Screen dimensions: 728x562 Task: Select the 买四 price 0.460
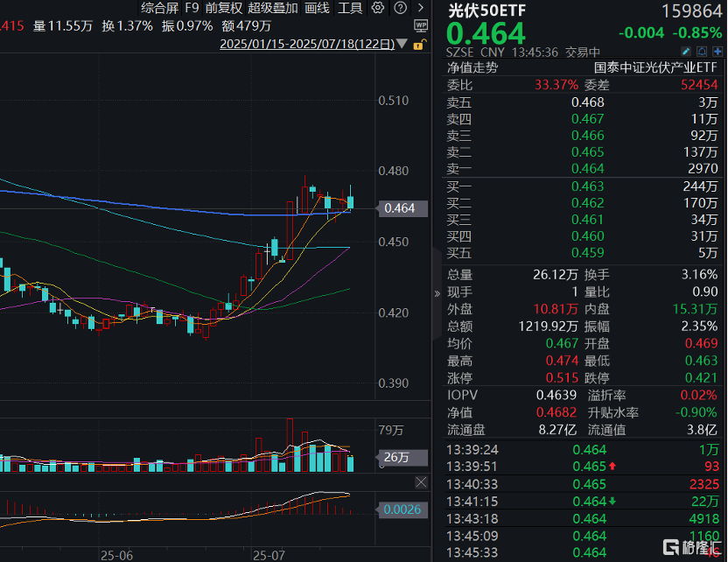coord(588,236)
